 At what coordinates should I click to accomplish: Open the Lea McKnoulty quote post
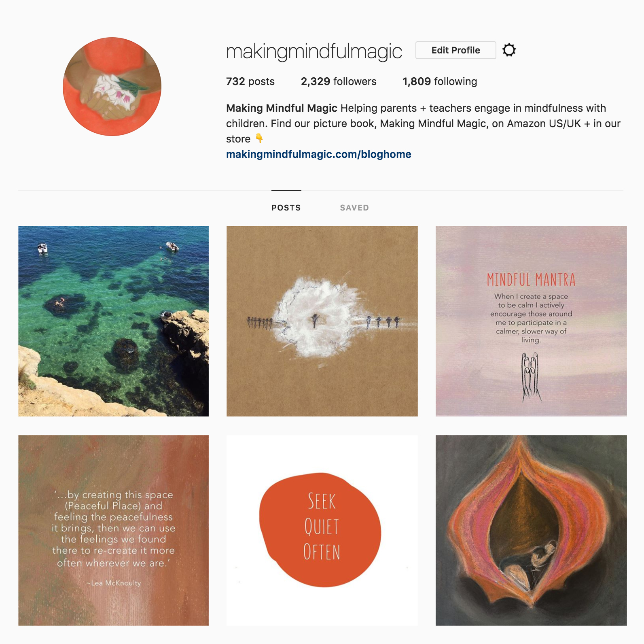coord(114,530)
